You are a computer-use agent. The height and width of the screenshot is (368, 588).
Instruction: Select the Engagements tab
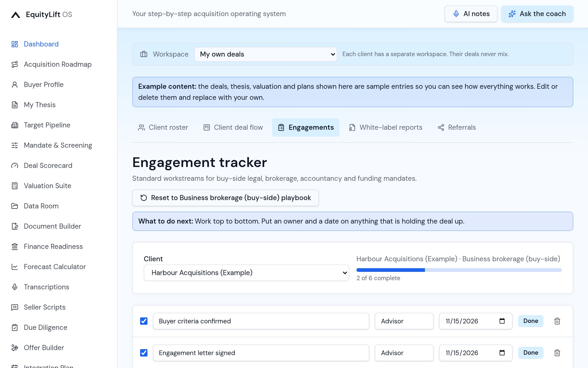[x=306, y=127]
